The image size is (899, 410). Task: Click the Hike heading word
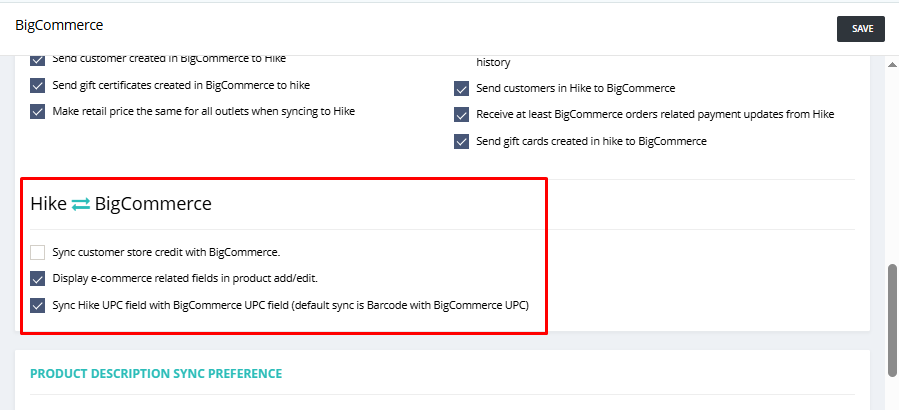[x=49, y=204]
